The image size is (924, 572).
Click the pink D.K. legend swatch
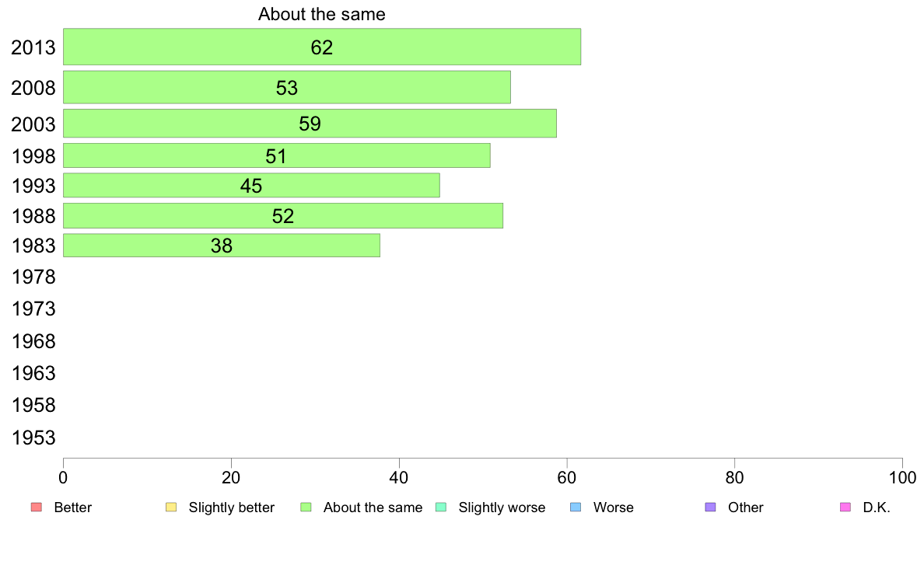(x=845, y=507)
